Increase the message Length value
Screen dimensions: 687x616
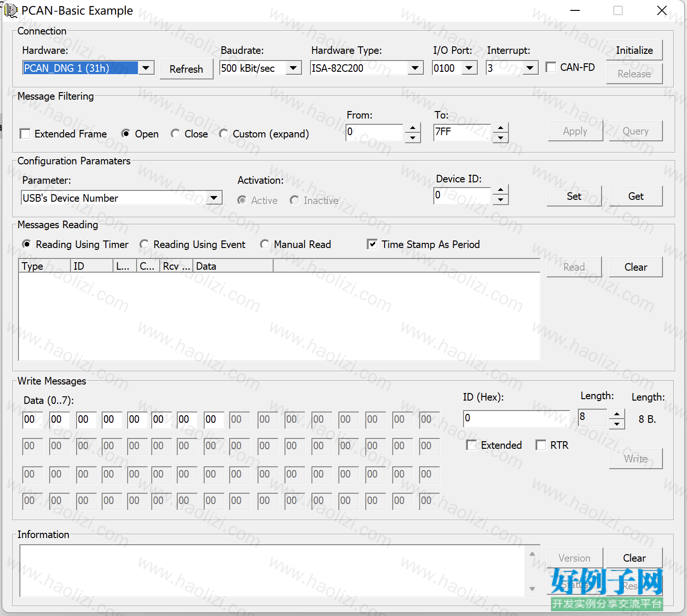(617, 414)
